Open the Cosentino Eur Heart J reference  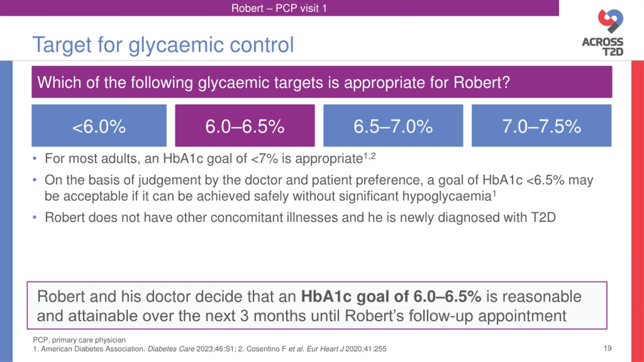point(312,349)
